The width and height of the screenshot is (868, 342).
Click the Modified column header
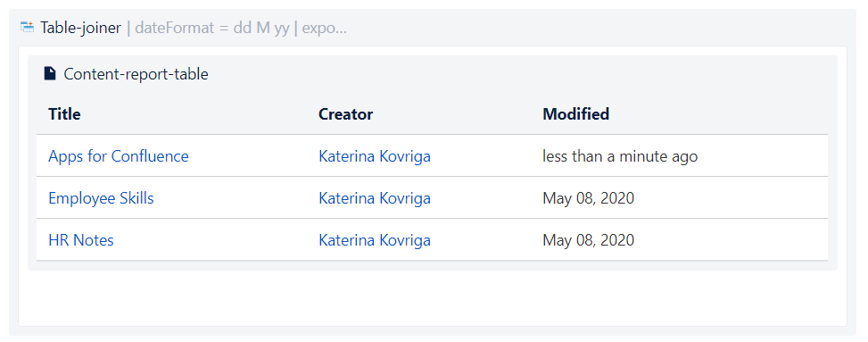pos(575,113)
